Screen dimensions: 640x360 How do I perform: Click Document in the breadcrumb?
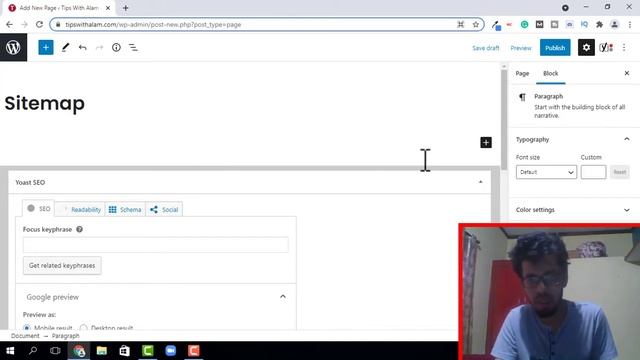(x=25, y=336)
